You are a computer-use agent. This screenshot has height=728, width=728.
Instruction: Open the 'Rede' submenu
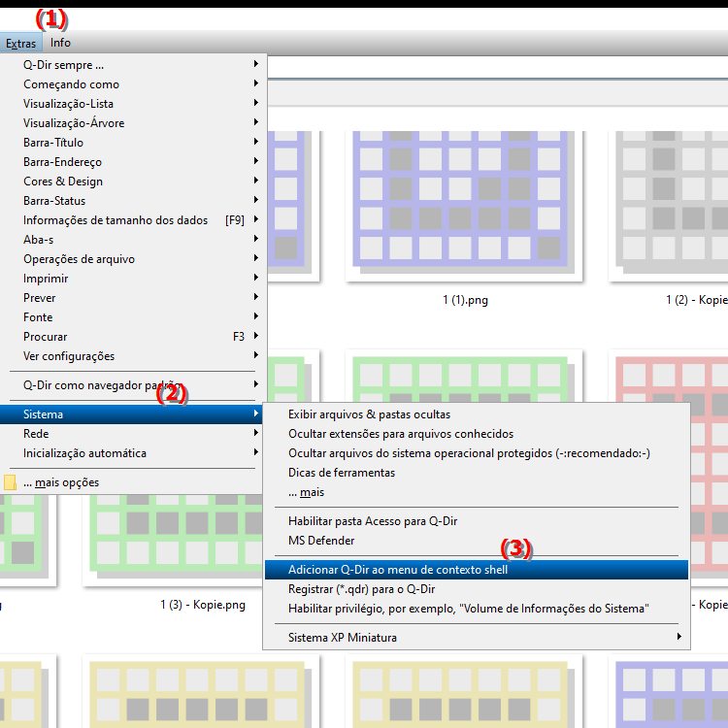point(133,434)
